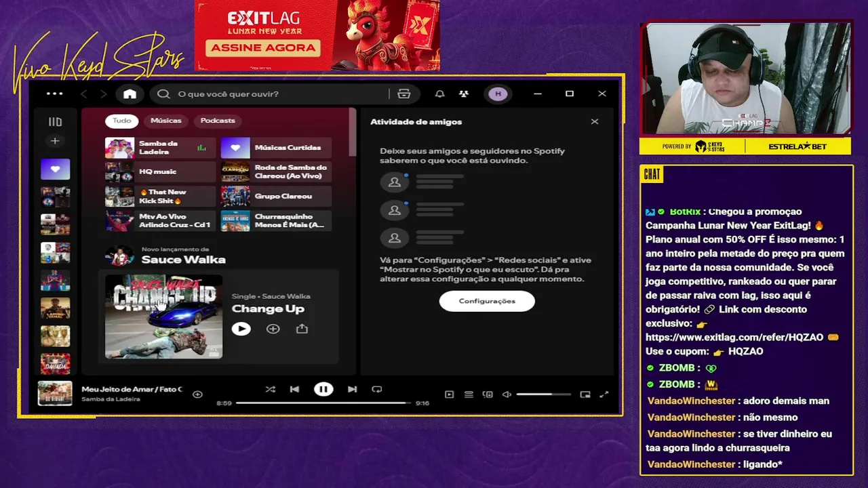Image resolution: width=868 pixels, height=488 pixels.
Task: Open the three-dots Spotify app menu
Action: (x=54, y=94)
